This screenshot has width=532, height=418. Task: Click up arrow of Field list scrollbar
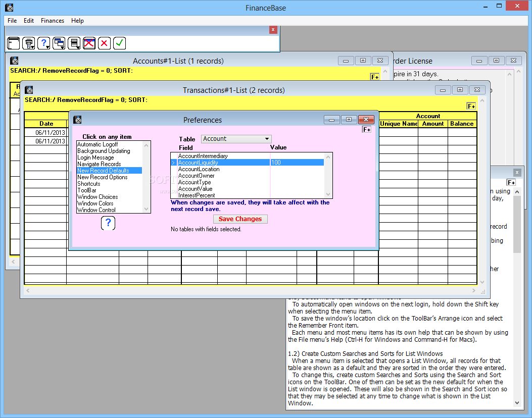pos(328,156)
